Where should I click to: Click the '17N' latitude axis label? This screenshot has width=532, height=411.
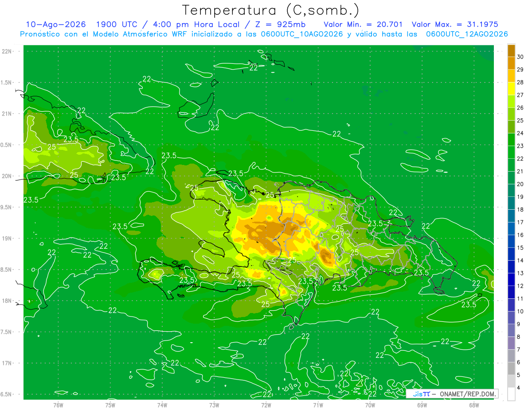7,363
